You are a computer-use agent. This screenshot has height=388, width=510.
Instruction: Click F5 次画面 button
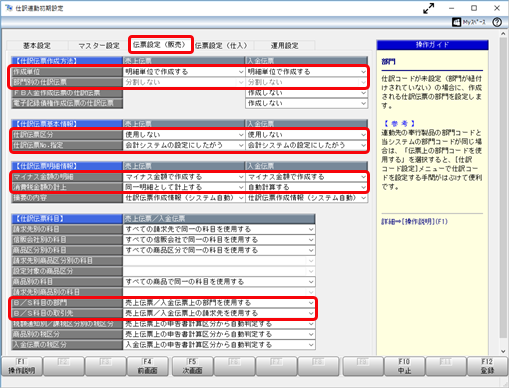click(x=192, y=366)
